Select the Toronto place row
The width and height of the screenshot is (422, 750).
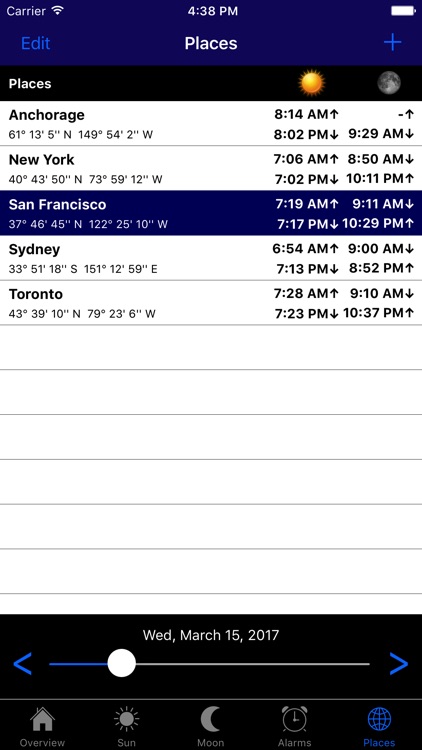click(x=211, y=303)
